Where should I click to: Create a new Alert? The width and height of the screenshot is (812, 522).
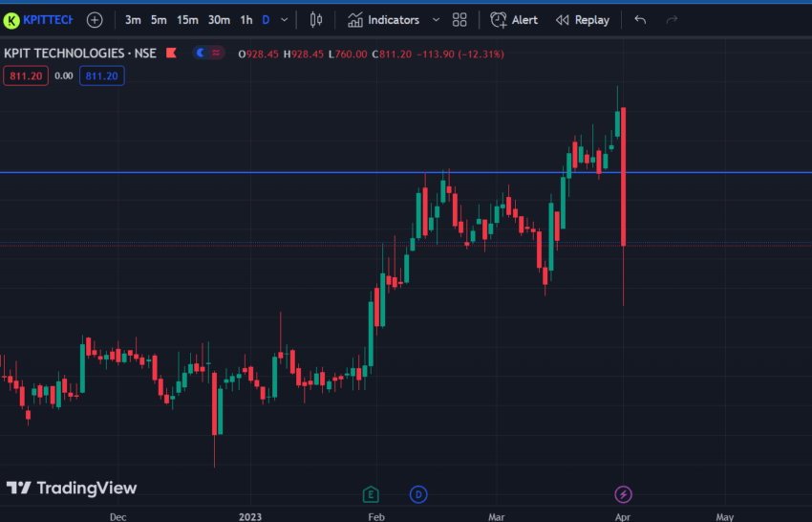coord(514,20)
